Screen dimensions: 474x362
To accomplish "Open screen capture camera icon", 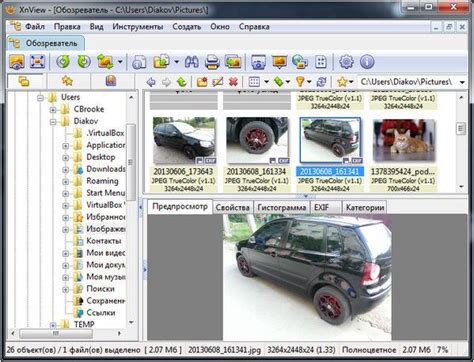I will pyautogui.click(x=258, y=62).
